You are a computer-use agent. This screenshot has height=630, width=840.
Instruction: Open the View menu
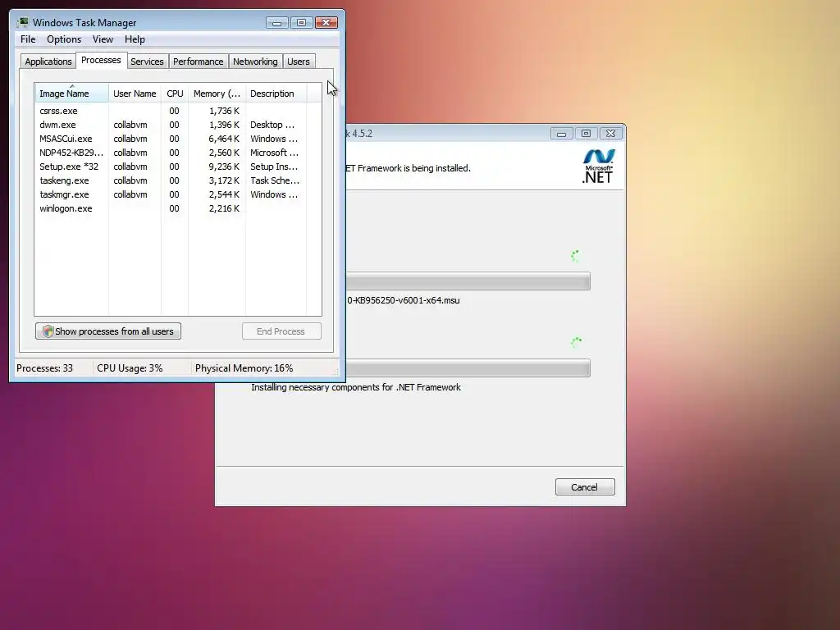click(103, 39)
